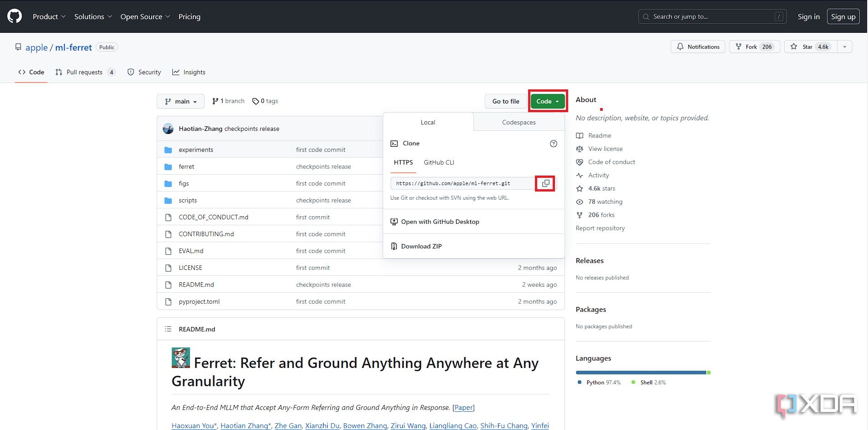Click the GitHub logo icon

pyautogui.click(x=15, y=16)
